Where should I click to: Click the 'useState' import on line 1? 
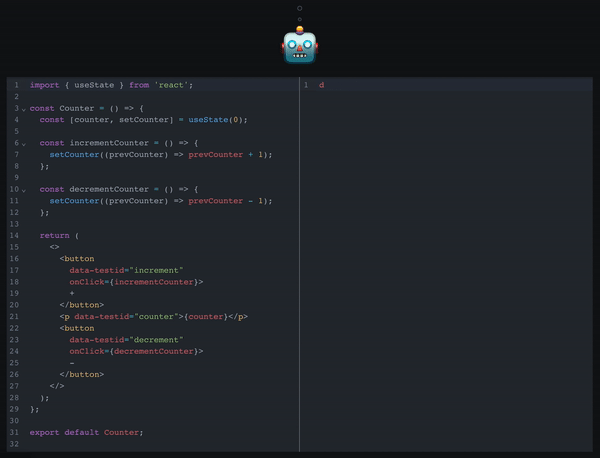98,85
